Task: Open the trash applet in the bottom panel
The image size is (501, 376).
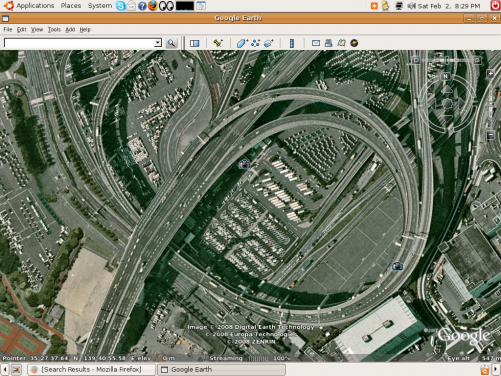Action: point(485,369)
